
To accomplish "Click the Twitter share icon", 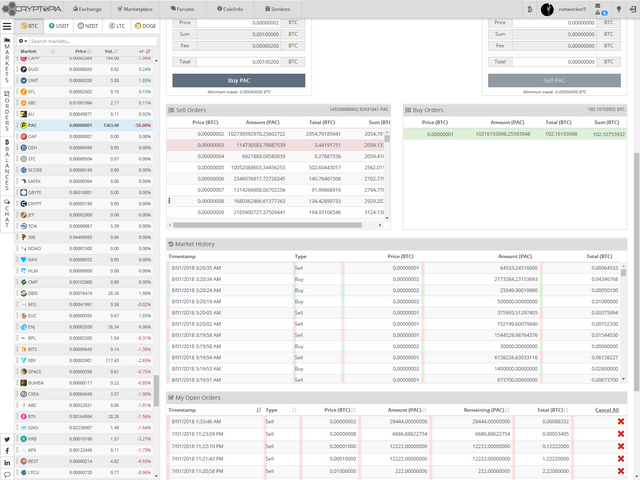I will tap(7, 440).
